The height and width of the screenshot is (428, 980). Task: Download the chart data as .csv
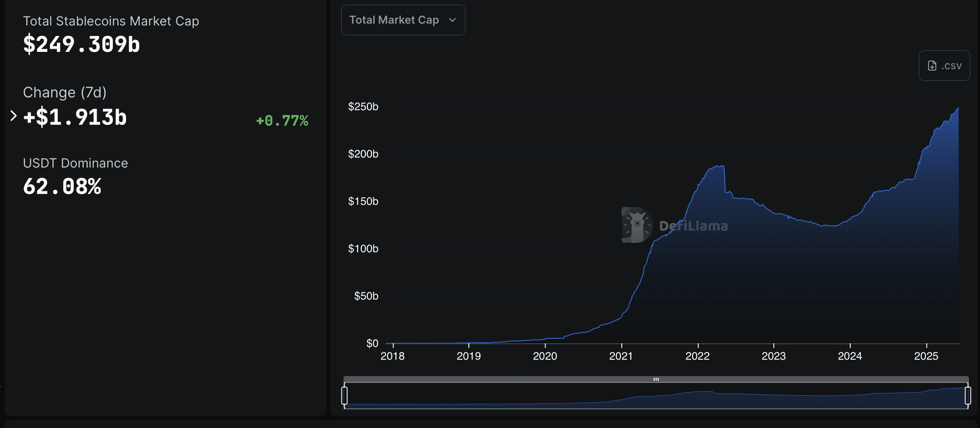944,65
